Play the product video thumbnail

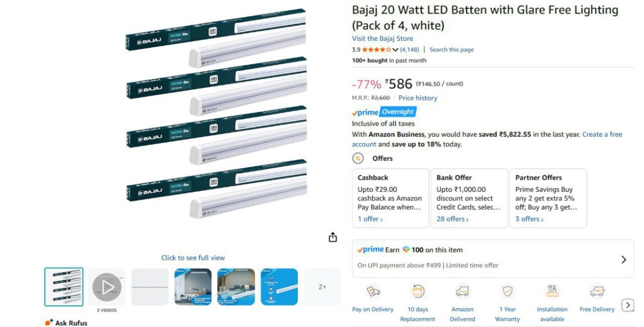pos(107,287)
